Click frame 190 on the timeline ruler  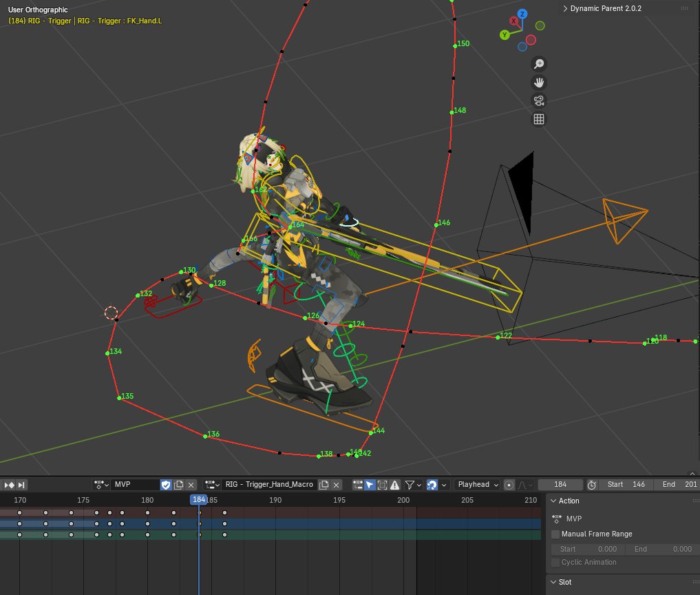(275, 500)
